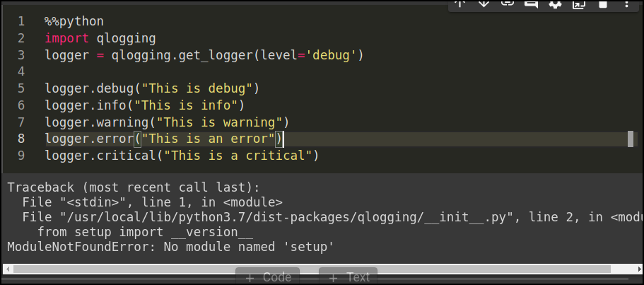
Task: Open more cell actions menu
Action: point(626,4)
